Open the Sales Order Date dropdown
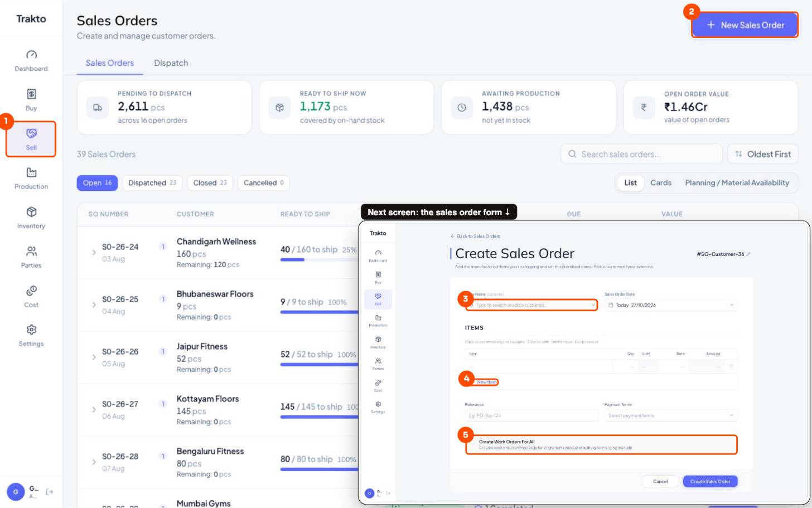This screenshot has width=812, height=508. 671,305
